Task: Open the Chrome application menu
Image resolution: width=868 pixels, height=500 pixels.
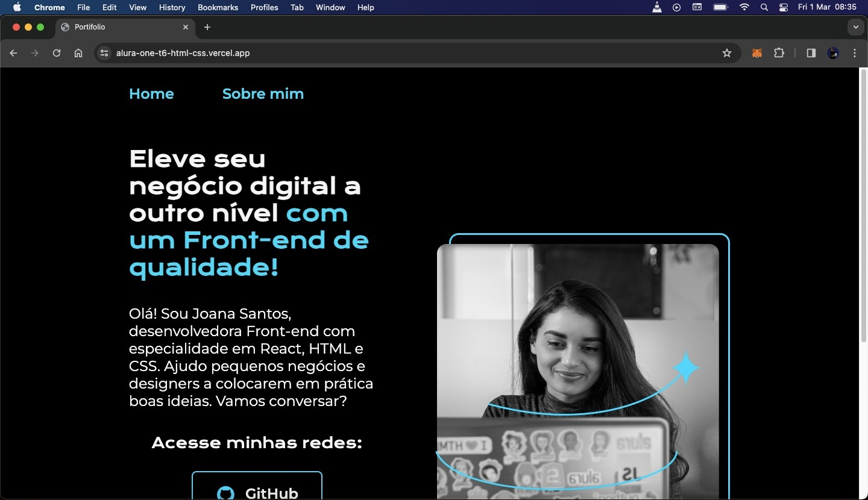Action: click(49, 7)
